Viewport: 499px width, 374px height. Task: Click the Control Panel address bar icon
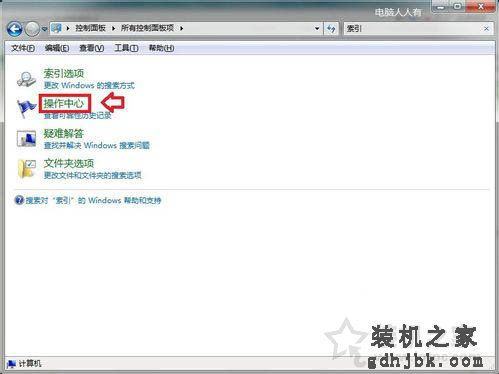[56, 28]
